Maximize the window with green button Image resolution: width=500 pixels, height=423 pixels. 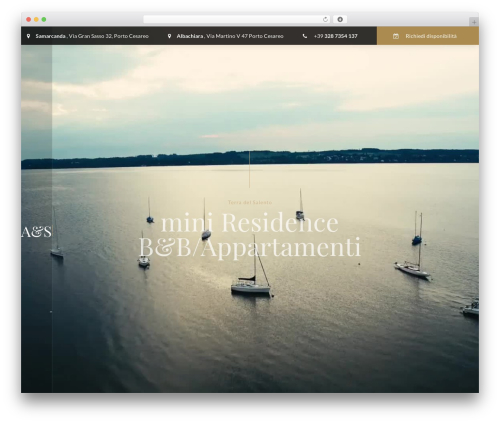coord(44,19)
